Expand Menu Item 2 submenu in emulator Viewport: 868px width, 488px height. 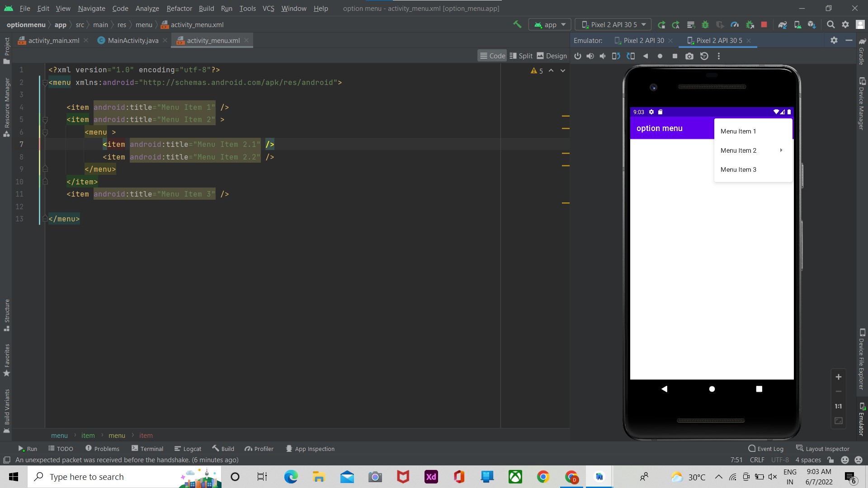753,150
